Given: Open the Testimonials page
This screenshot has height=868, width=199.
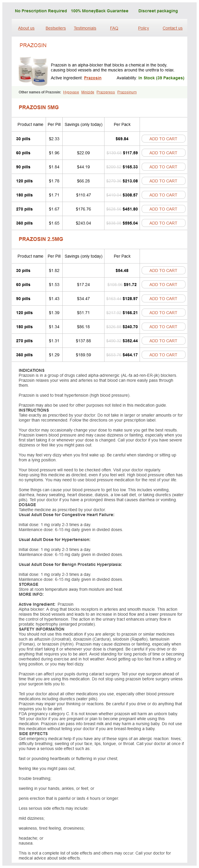Looking at the screenshot, I should (85, 28).
